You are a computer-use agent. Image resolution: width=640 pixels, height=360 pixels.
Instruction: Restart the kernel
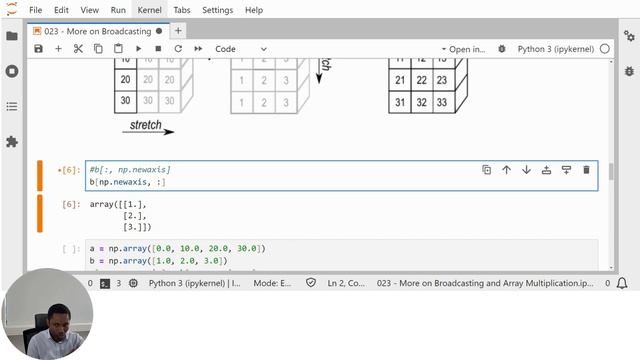pos(178,49)
